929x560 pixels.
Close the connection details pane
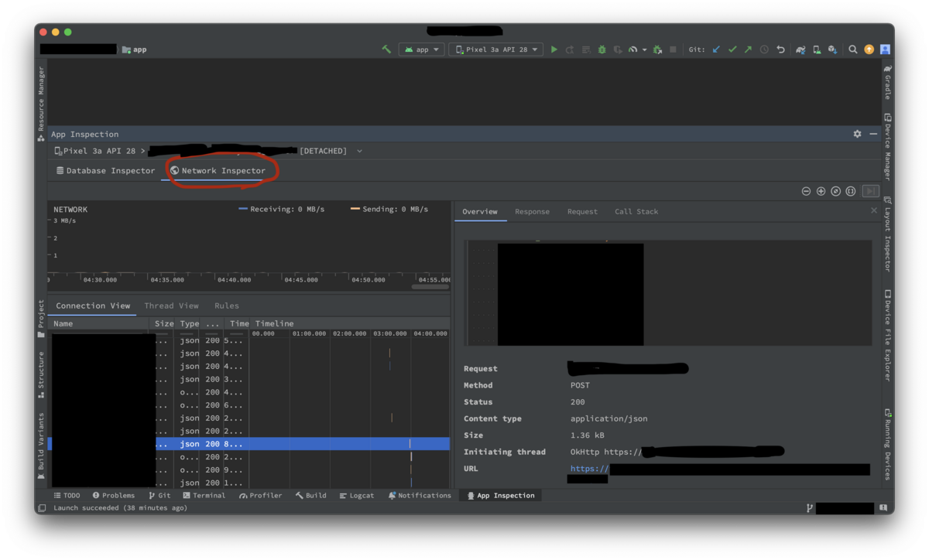(x=874, y=210)
